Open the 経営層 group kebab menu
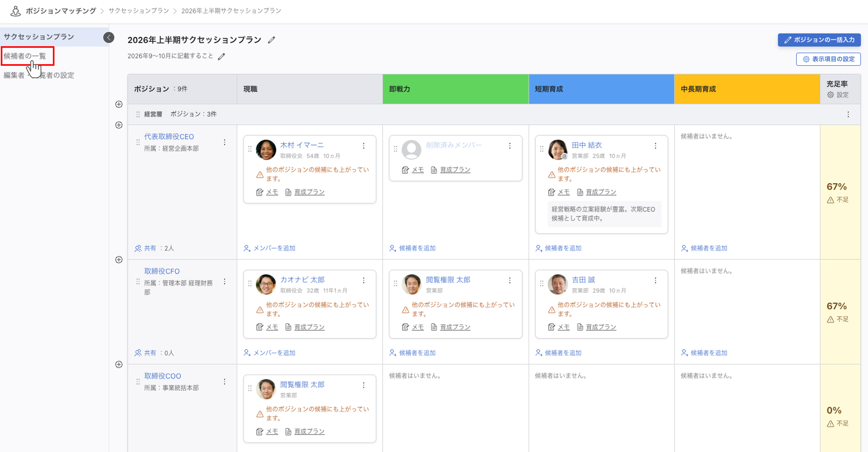868x452 pixels. tap(848, 114)
